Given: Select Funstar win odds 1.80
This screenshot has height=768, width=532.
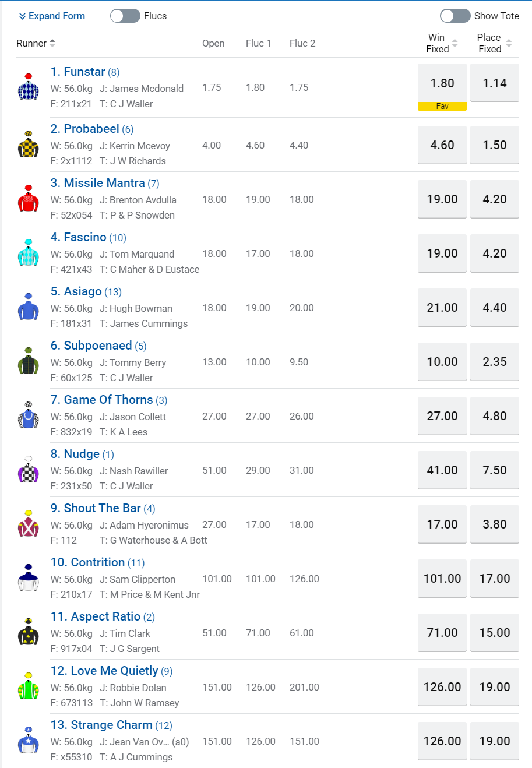Looking at the screenshot, I should coord(442,83).
